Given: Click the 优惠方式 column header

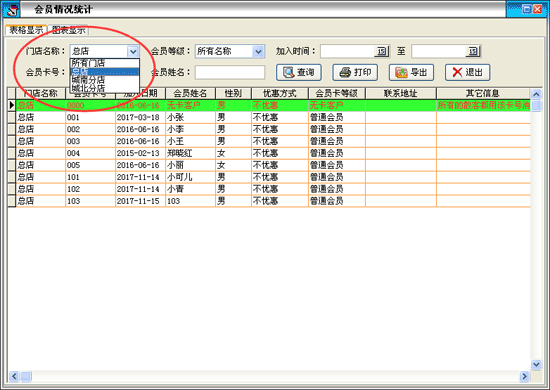Looking at the screenshot, I should coord(280,93).
